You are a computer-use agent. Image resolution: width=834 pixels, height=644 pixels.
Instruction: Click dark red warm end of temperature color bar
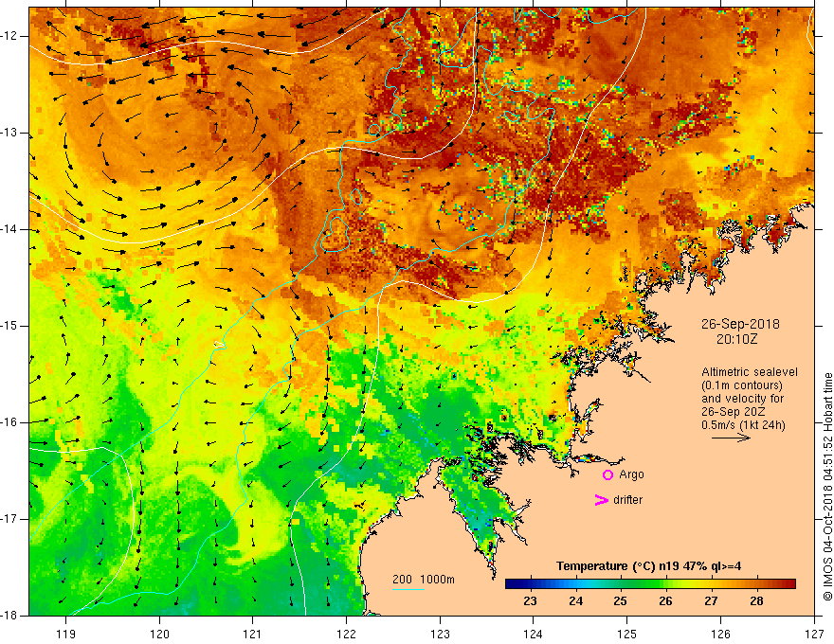pyautogui.click(x=789, y=584)
